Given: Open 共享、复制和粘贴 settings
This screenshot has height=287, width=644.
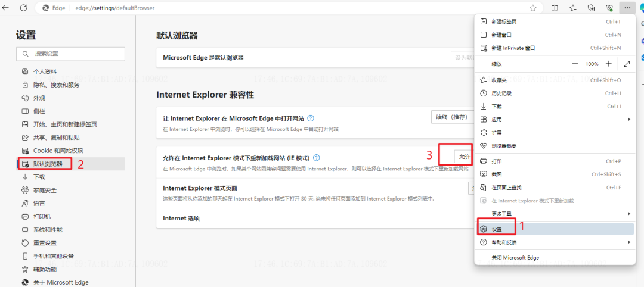Looking at the screenshot, I should [70, 138].
